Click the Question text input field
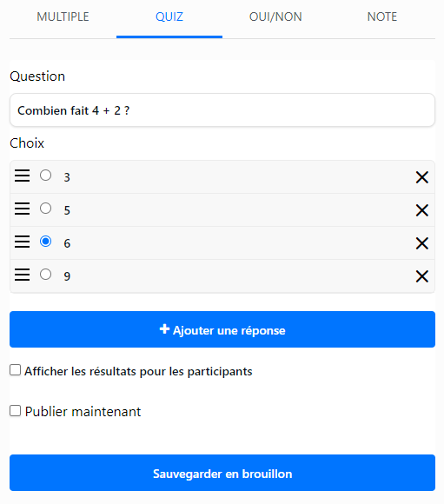Image resolution: width=444 pixels, height=504 pixels. click(222, 110)
